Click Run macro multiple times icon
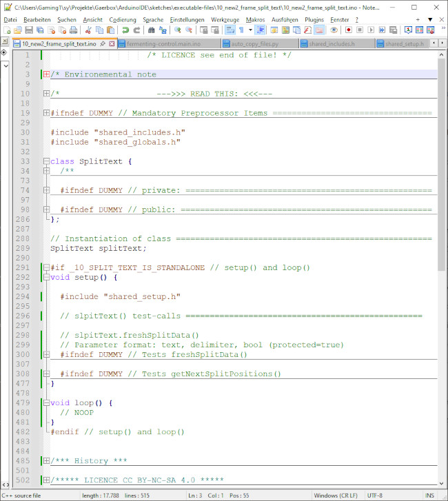This screenshot has height=501, width=448. (x=382, y=30)
